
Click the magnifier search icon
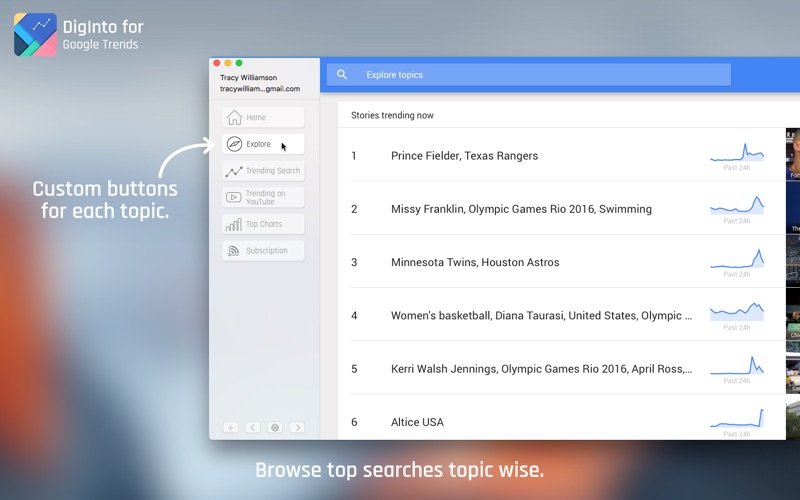point(342,74)
